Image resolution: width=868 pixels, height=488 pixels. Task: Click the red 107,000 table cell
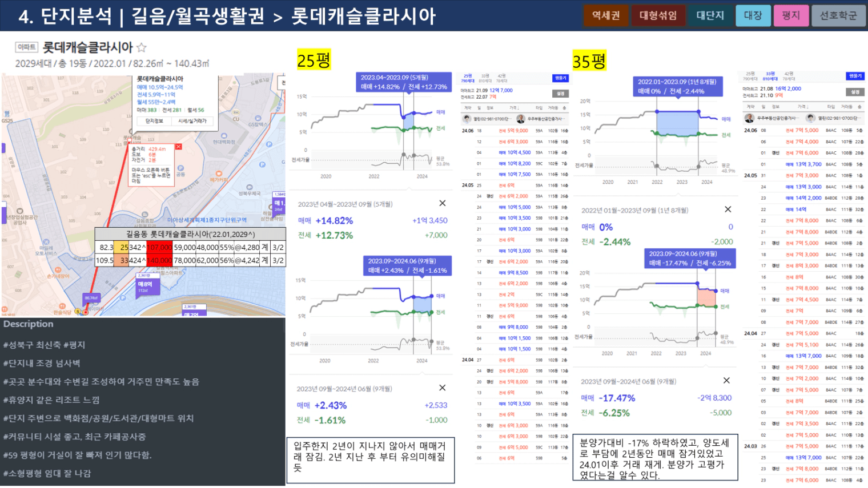159,247
